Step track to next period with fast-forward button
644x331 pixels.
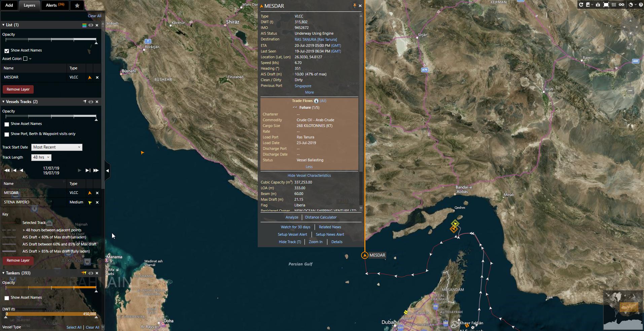click(x=96, y=170)
